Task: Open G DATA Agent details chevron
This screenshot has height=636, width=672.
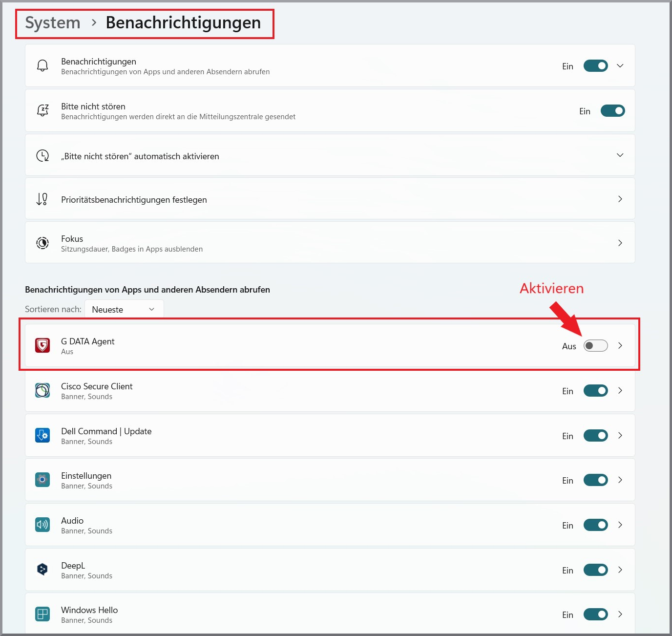Action: [x=620, y=345]
